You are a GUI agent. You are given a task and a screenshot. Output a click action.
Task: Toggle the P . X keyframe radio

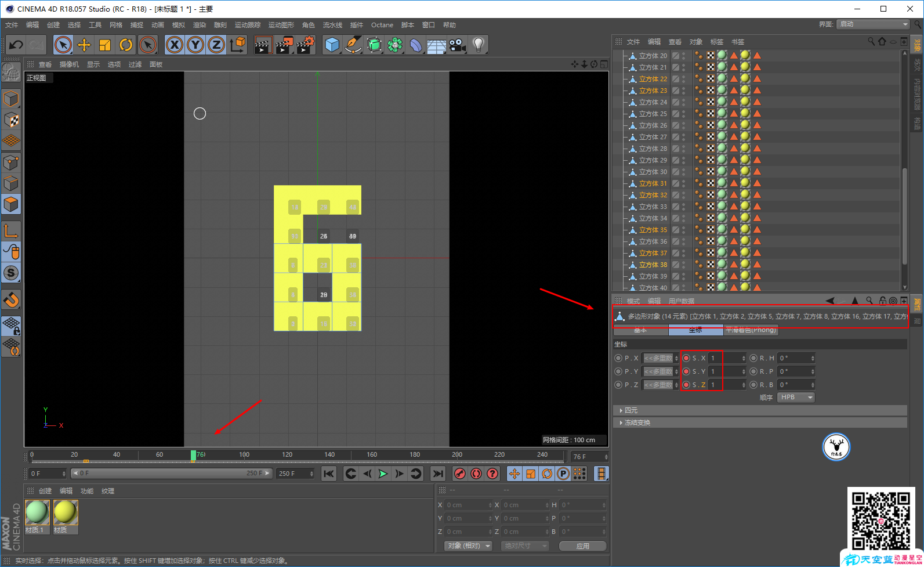click(618, 358)
